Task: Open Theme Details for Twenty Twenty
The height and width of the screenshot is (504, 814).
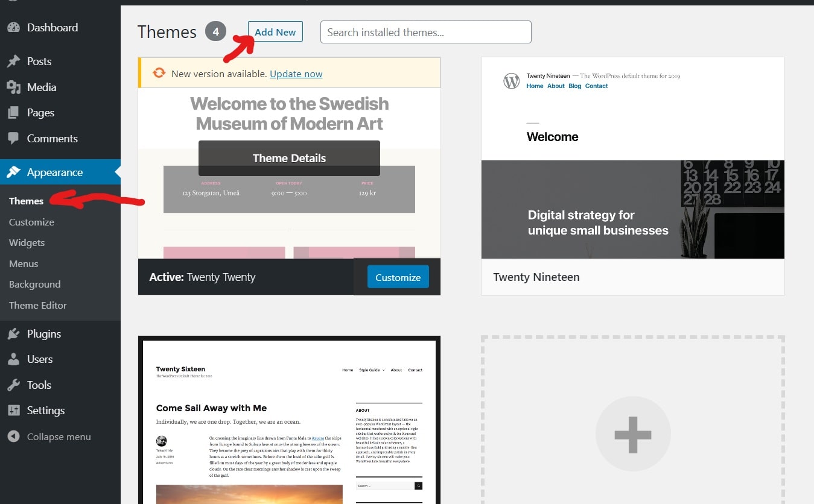Action: point(289,158)
